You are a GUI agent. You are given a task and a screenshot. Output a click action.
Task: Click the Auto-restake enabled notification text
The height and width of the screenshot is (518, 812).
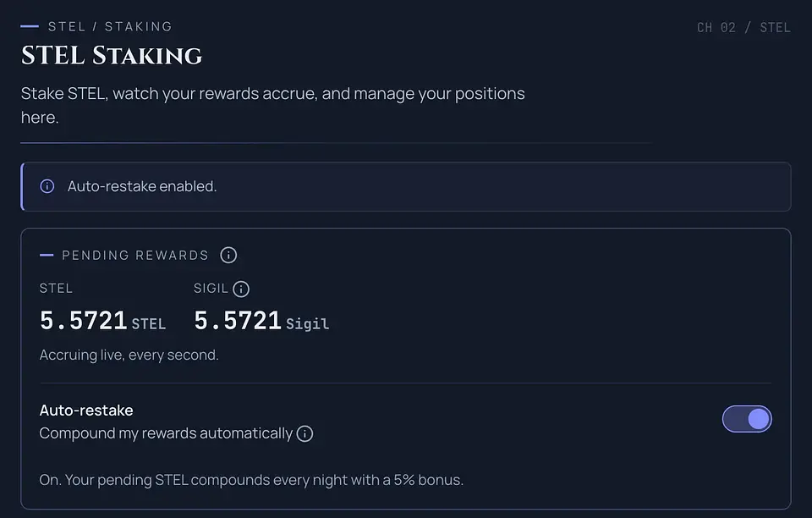pyautogui.click(x=142, y=186)
